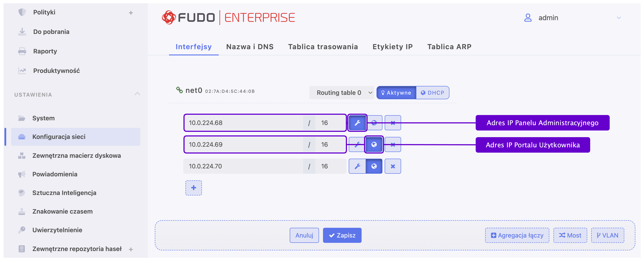The image size is (644, 263).
Task: Collapse the USTAWIENIA section
Action: pyautogui.click(x=137, y=94)
